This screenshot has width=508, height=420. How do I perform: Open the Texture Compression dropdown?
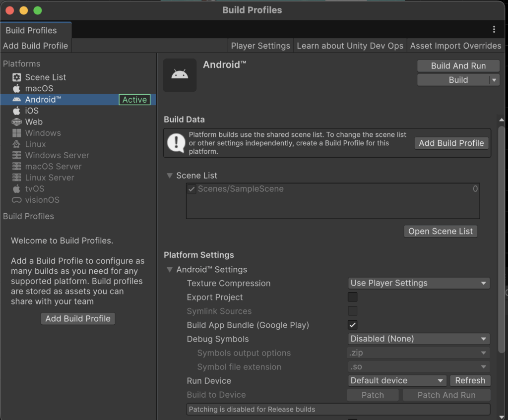click(418, 283)
